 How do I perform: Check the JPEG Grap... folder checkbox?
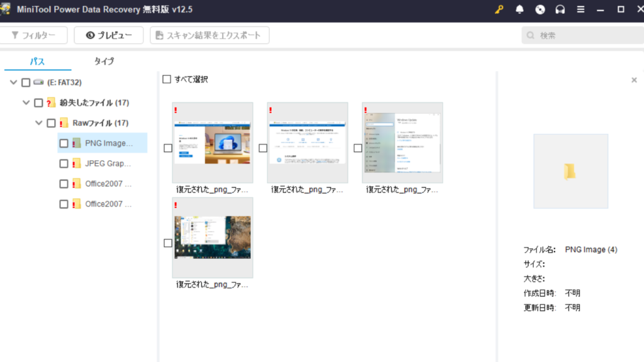coord(64,163)
